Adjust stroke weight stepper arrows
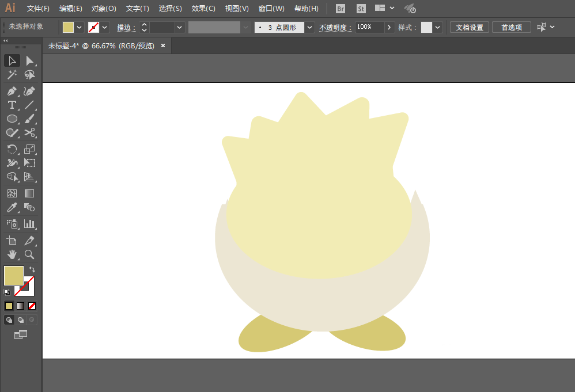575x392 pixels. coord(144,28)
